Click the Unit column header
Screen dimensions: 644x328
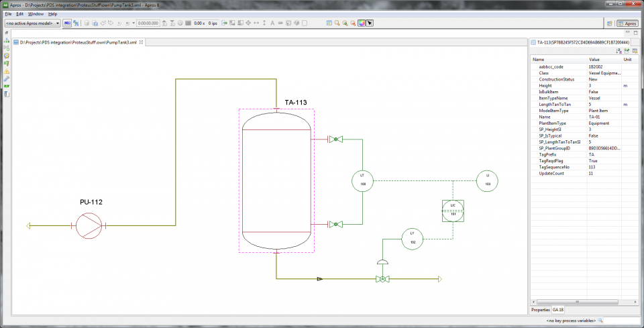point(631,60)
